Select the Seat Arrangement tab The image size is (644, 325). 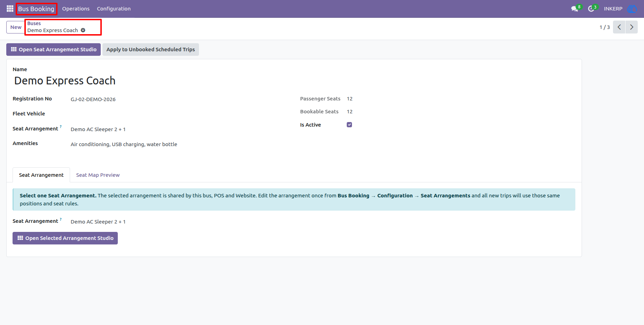(x=41, y=175)
